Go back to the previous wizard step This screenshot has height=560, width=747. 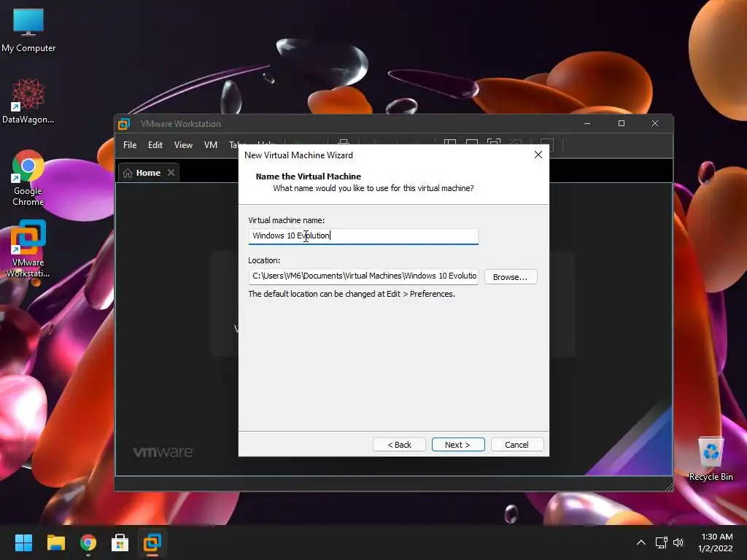(x=399, y=444)
